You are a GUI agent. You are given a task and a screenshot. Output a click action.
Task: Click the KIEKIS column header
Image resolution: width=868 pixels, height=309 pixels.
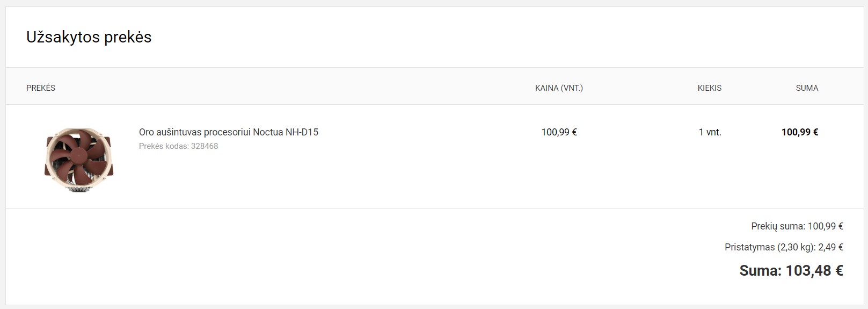pyautogui.click(x=709, y=88)
